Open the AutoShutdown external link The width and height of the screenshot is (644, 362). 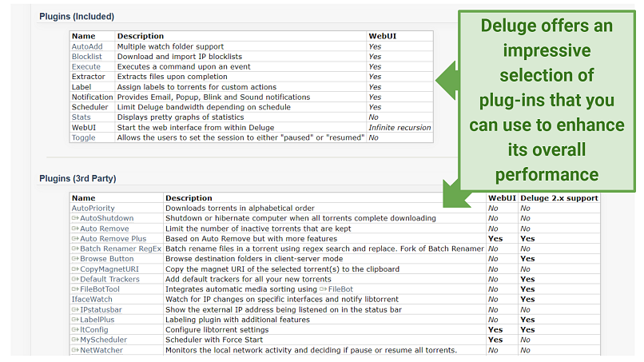[107, 218]
